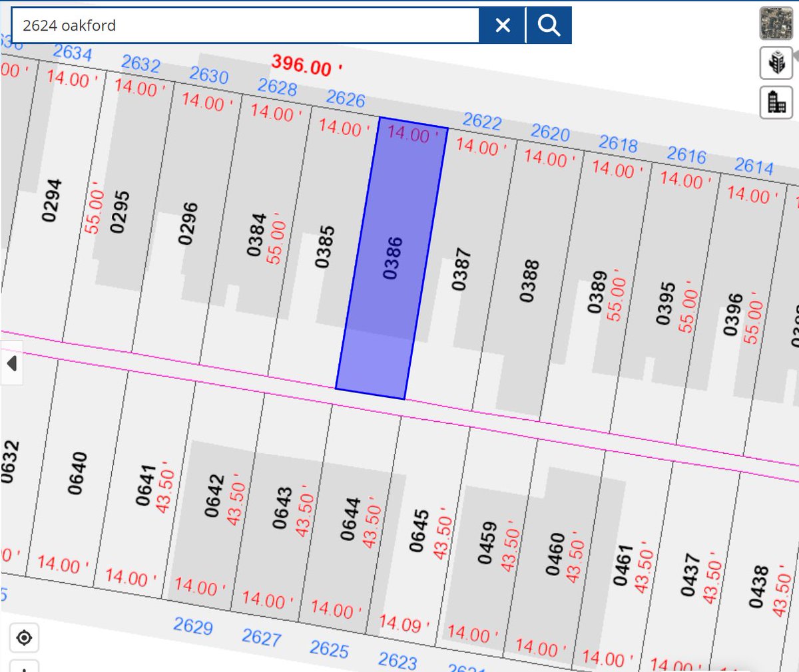Select parcel labeled 0642
The image size is (799, 672).
214,496
